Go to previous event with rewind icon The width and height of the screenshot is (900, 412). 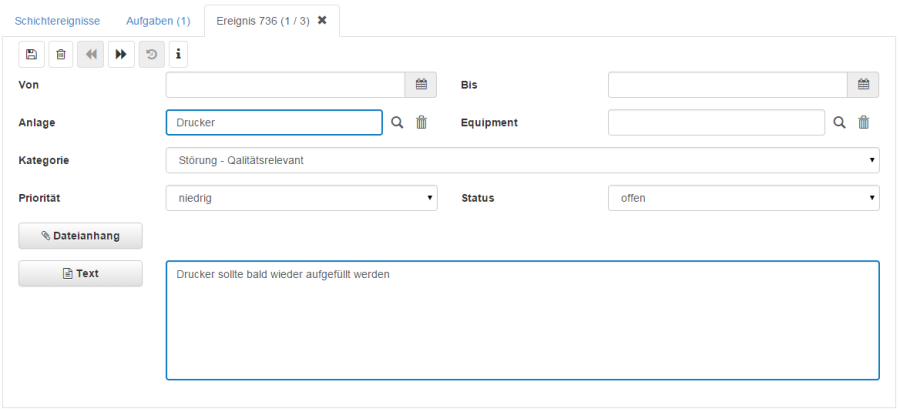(91, 54)
